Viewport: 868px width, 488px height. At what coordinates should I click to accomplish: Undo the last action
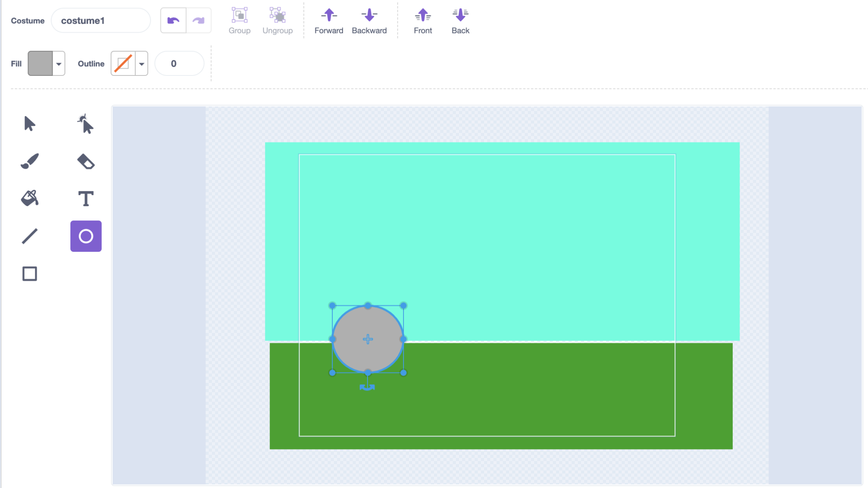coord(173,20)
